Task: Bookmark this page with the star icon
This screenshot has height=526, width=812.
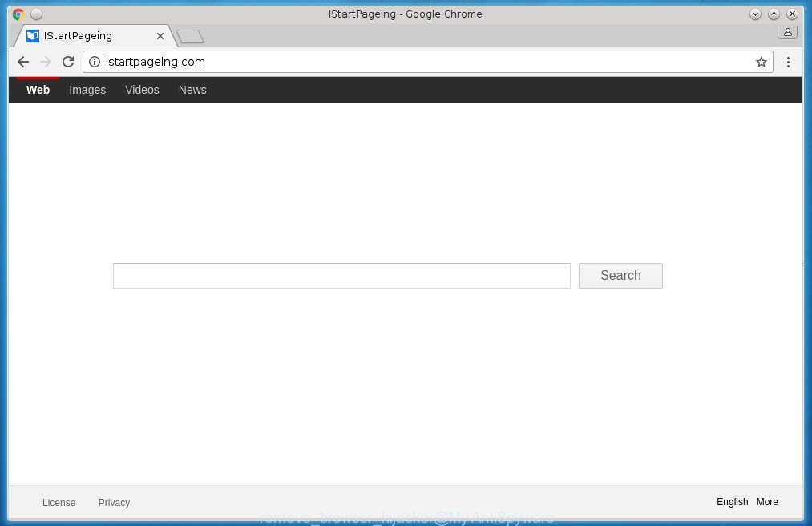Action: tap(761, 62)
